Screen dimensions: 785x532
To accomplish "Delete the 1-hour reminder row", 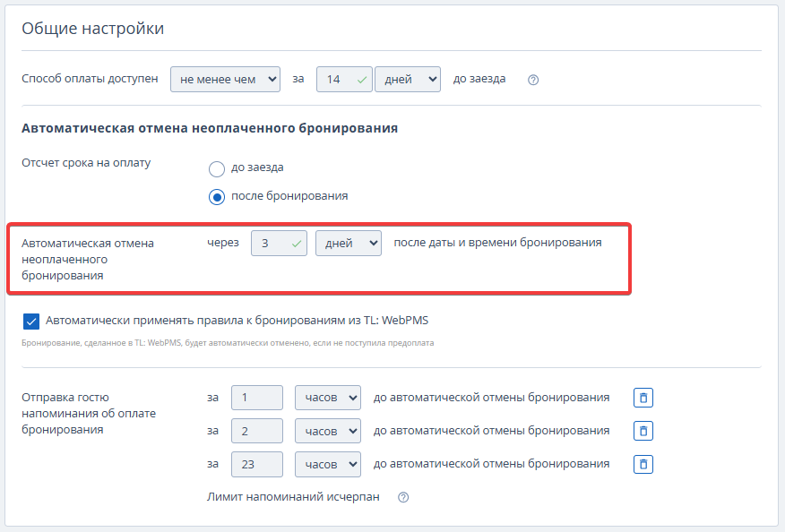I will [x=643, y=398].
